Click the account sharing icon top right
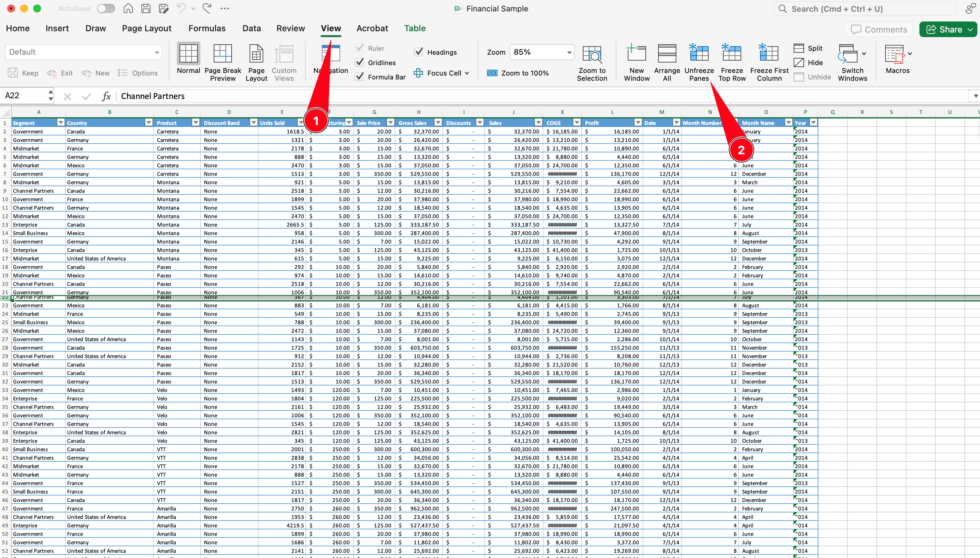This screenshot has height=558, width=980. click(x=971, y=8)
